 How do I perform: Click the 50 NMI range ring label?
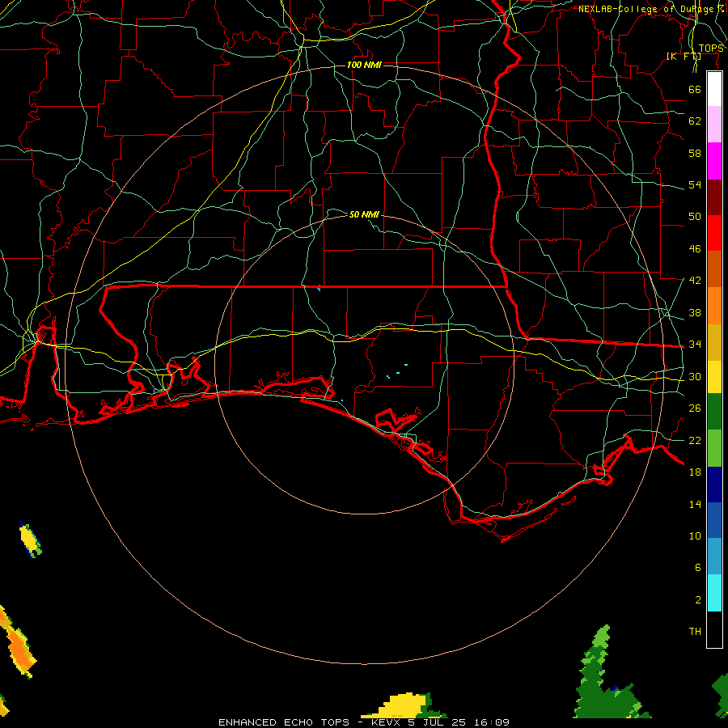[364, 214]
